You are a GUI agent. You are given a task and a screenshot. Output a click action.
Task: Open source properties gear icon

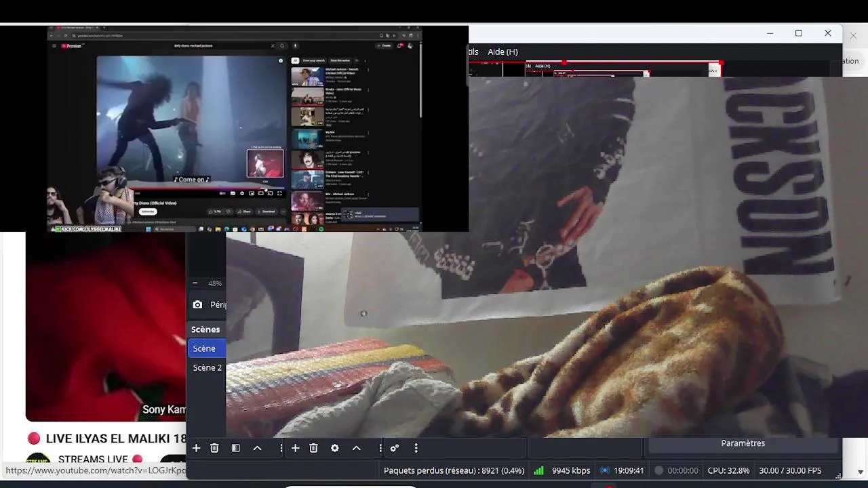coord(335,448)
